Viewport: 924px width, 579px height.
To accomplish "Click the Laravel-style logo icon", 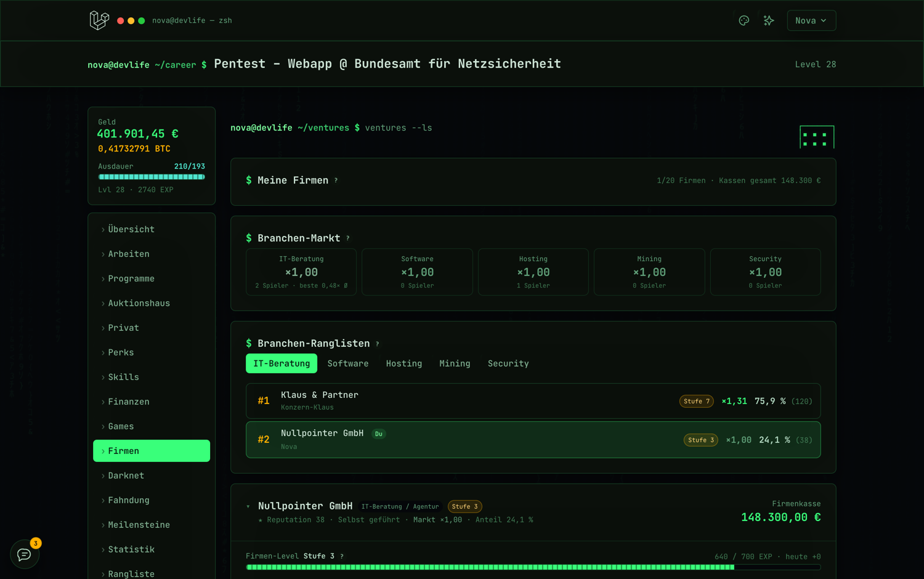I will point(99,20).
